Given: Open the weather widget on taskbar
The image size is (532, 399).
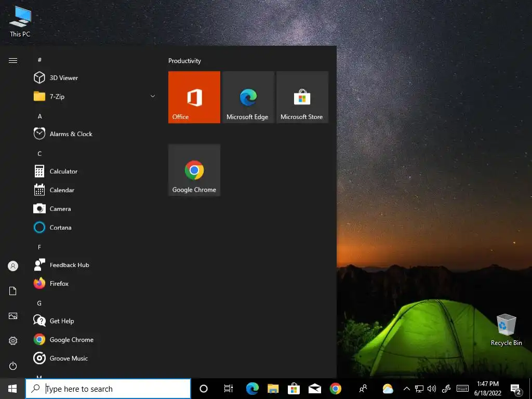Looking at the screenshot, I should pos(388,389).
